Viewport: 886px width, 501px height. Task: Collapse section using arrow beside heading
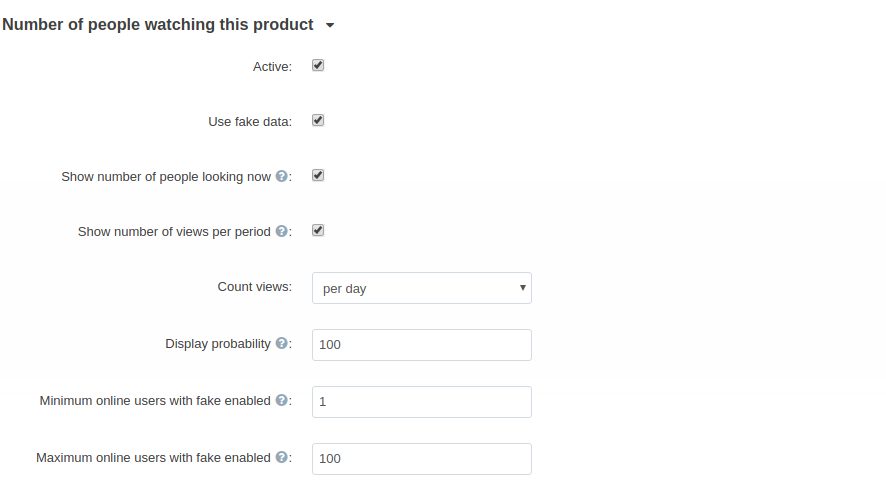pyautogui.click(x=330, y=25)
